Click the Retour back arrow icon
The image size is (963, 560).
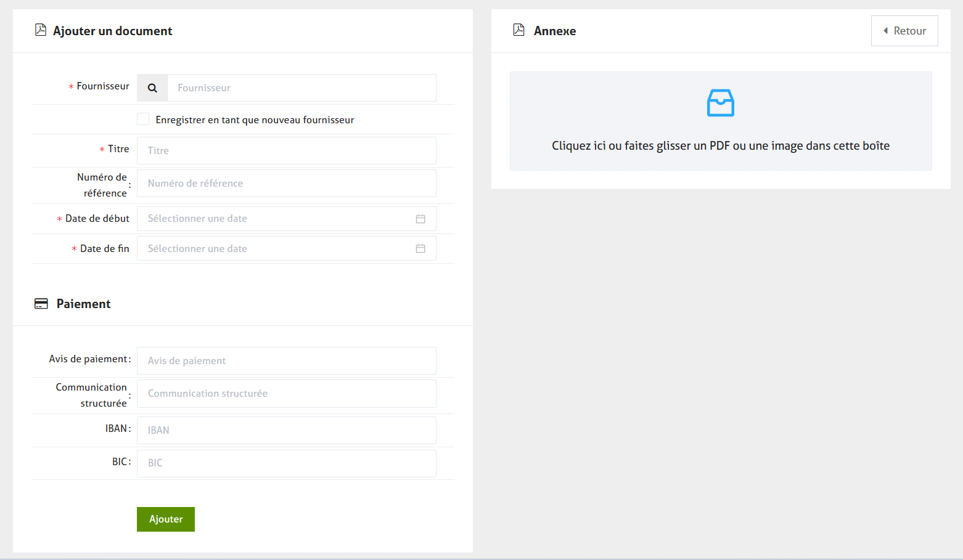tap(885, 31)
